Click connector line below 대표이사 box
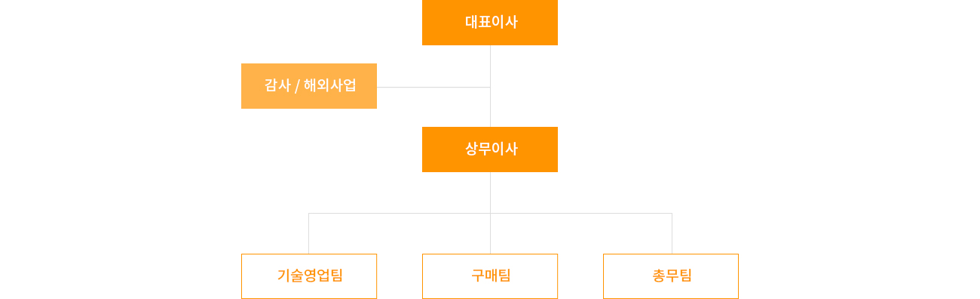Screen dimensions: 980x299 (490, 66)
